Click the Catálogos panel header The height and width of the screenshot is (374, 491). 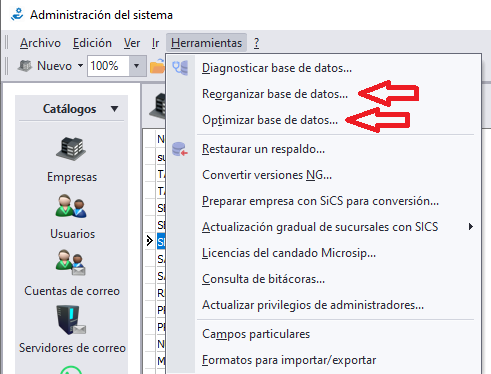tap(71, 109)
